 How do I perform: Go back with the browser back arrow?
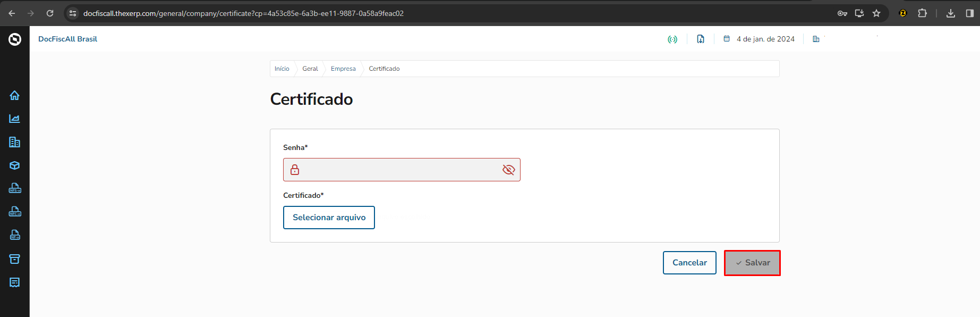point(12,13)
